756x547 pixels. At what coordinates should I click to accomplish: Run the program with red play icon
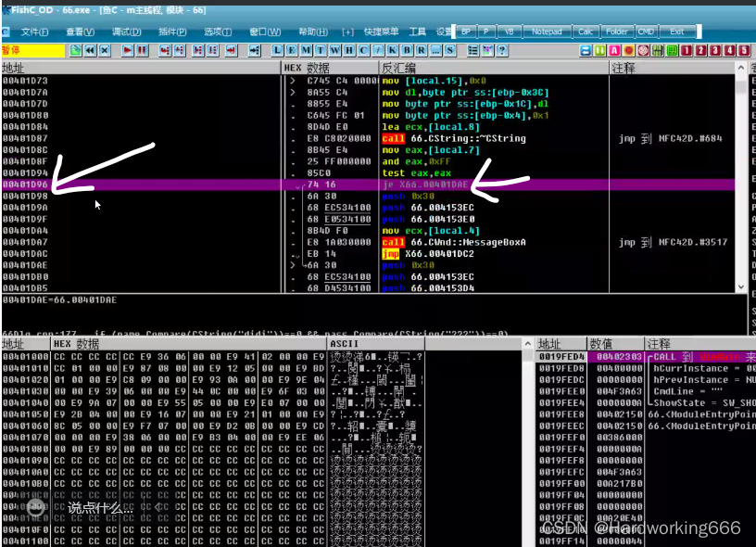(x=128, y=51)
